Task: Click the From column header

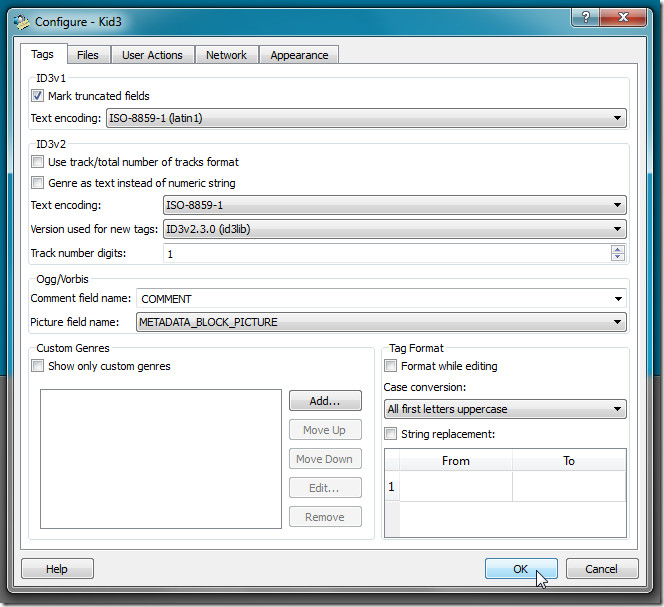Action: (x=456, y=461)
